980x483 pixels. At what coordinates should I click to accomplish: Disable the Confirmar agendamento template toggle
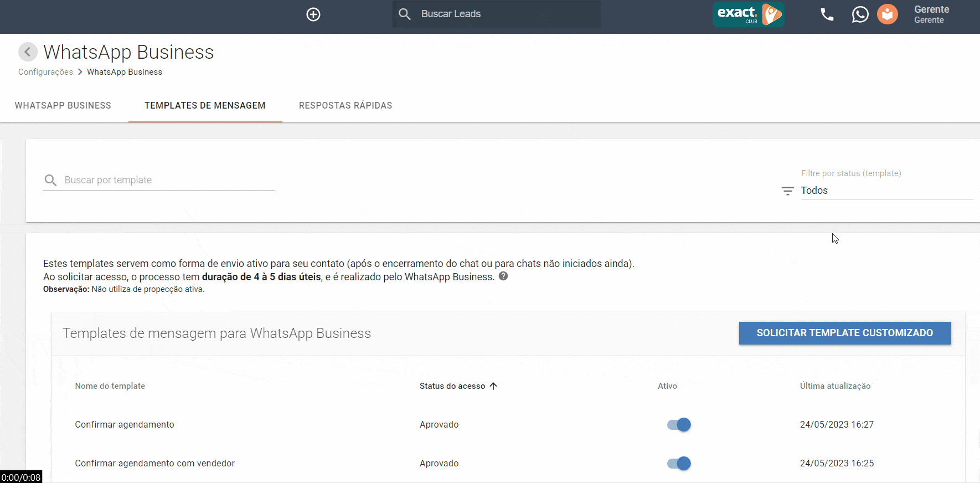pos(679,425)
